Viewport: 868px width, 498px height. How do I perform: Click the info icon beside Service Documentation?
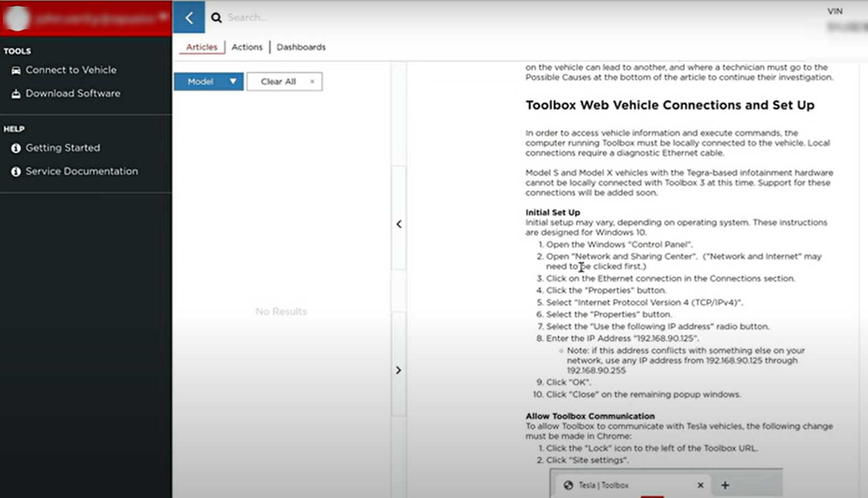click(16, 172)
